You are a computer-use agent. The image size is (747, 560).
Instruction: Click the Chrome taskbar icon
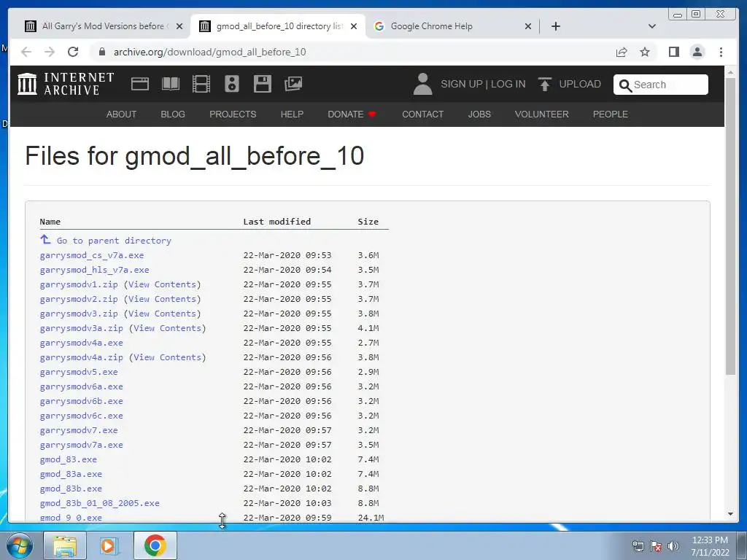coord(155,545)
